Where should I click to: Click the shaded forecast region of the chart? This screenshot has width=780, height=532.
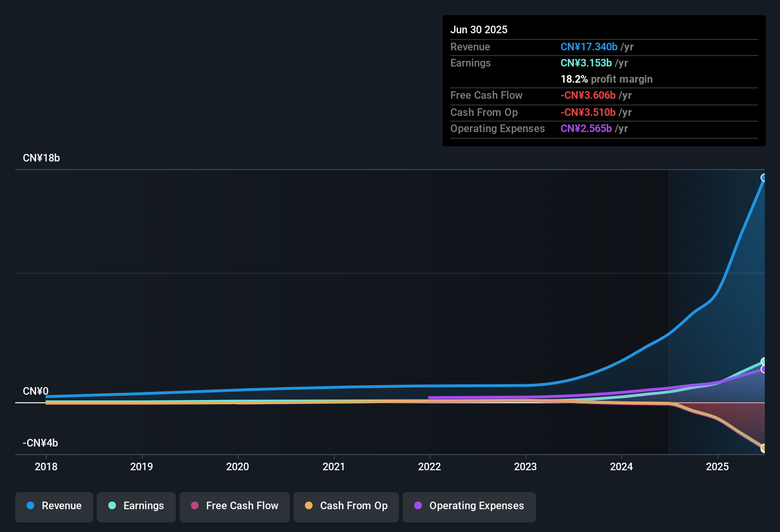tap(713, 261)
